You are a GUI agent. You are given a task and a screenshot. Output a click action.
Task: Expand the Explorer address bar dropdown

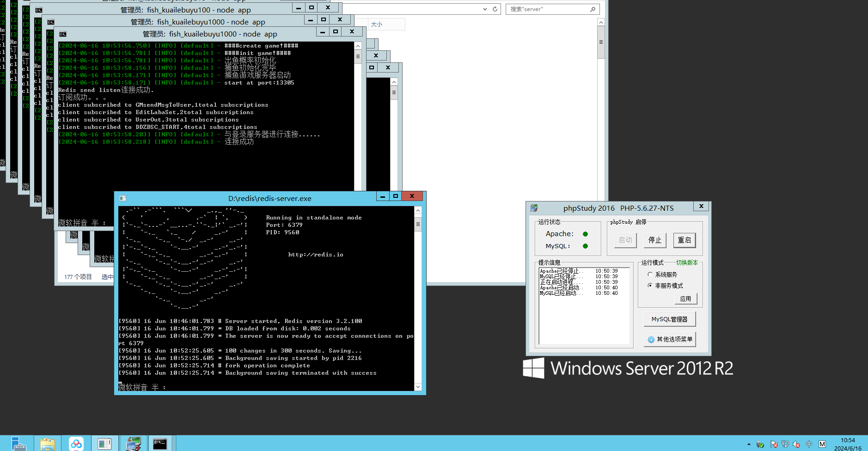tap(485, 9)
